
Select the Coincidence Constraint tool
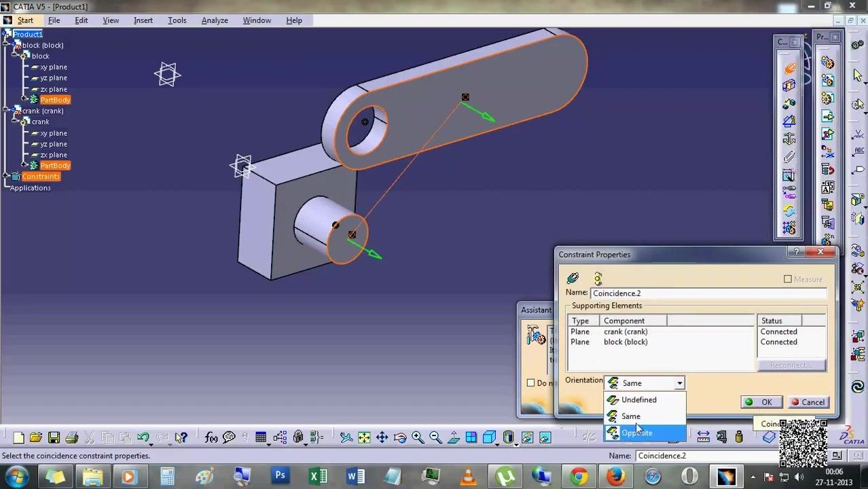[x=789, y=69]
